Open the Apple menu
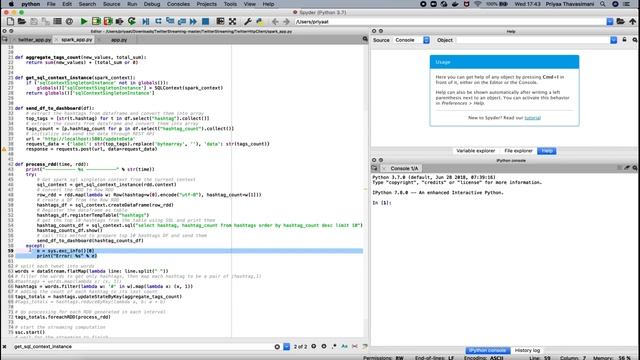640x360 pixels. coord(11,4)
